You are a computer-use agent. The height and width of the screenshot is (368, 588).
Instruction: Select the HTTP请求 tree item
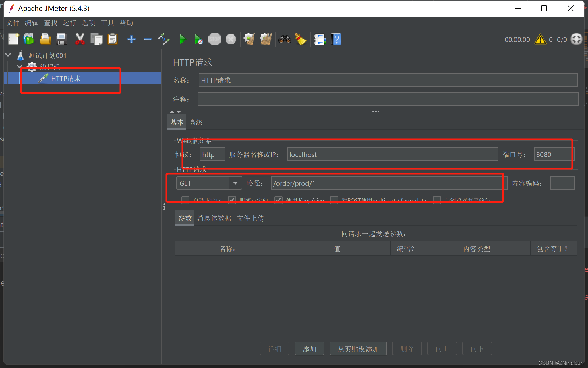pyautogui.click(x=66, y=78)
